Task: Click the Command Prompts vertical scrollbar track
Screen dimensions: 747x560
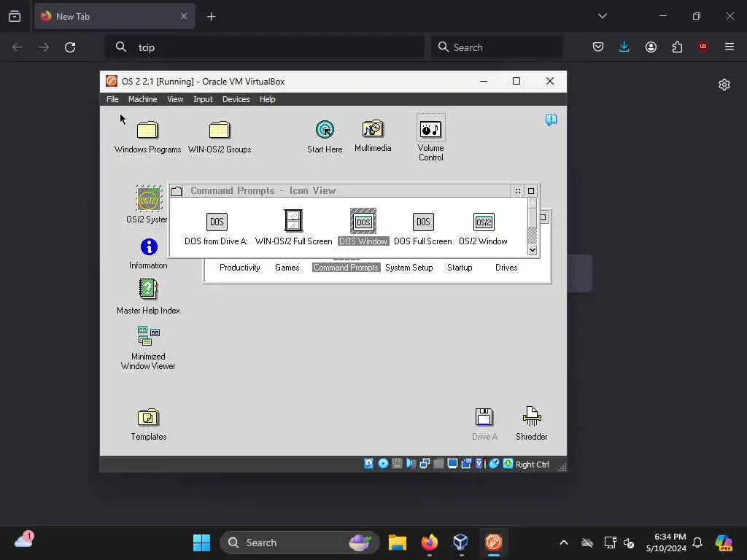Action: [533, 226]
